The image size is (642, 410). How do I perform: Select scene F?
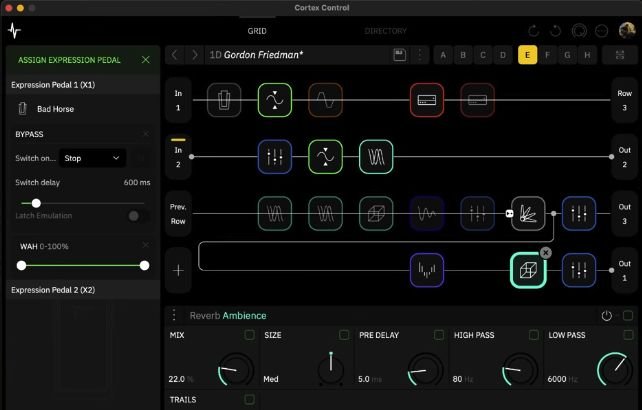point(547,55)
